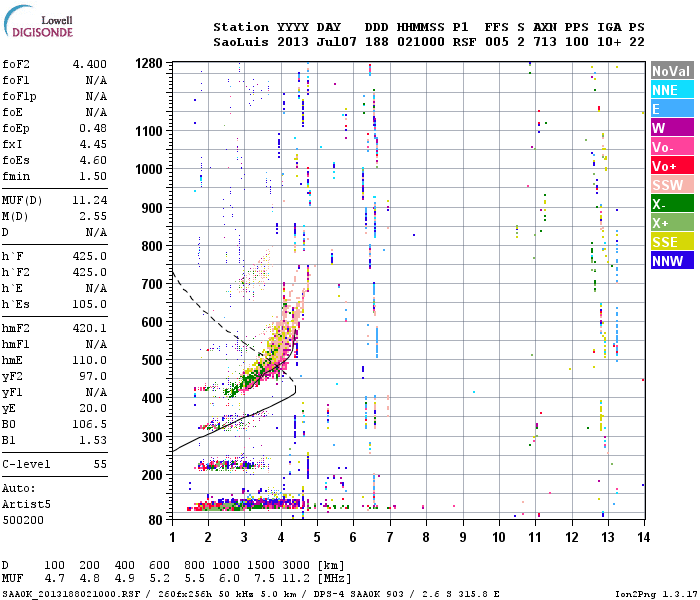Click the 500200 version number
700x600 pixels.
(x=23, y=521)
